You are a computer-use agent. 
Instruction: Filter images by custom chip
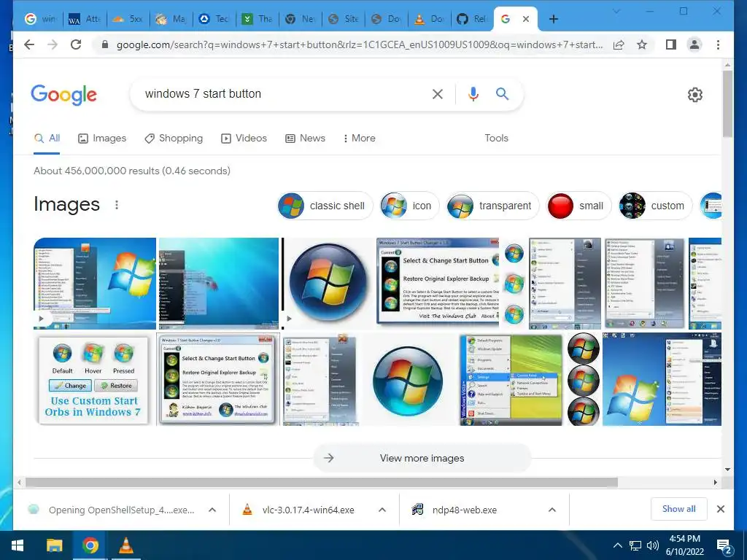pyautogui.click(x=654, y=206)
